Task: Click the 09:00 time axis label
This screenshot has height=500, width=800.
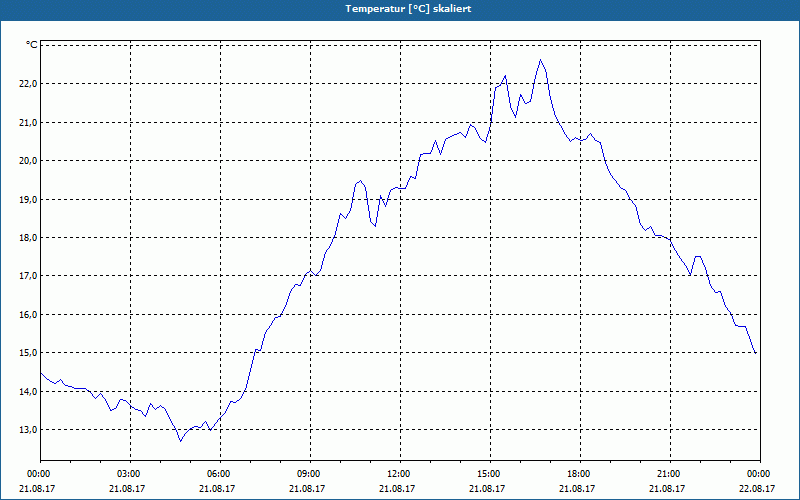Action: (310, 474)
